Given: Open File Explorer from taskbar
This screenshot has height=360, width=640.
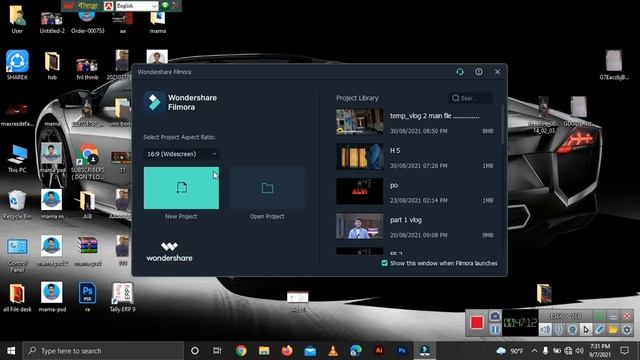Looking at the screenshot, I should click(x=264, y=351).
